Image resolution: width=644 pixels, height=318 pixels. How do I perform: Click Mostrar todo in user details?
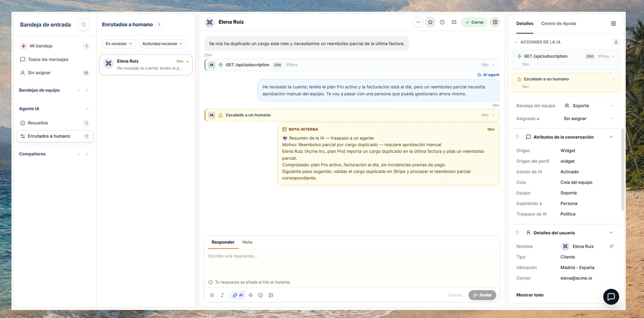coord(530,295)
